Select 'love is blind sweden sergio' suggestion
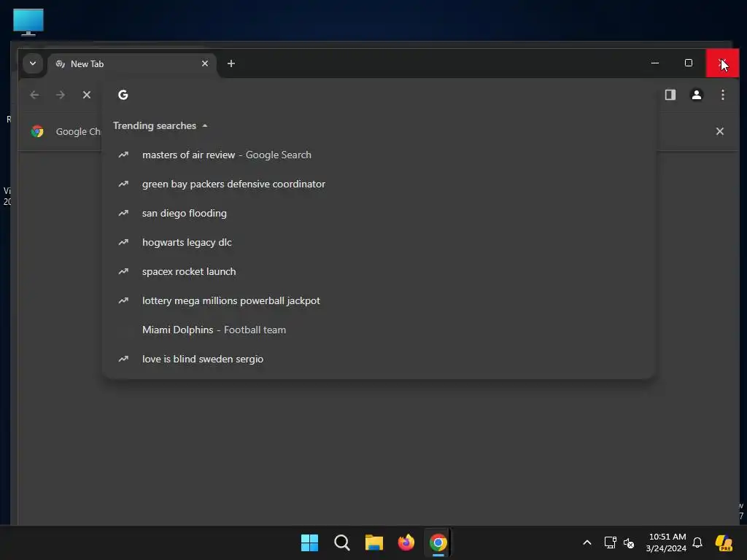 tap(379, 359)
